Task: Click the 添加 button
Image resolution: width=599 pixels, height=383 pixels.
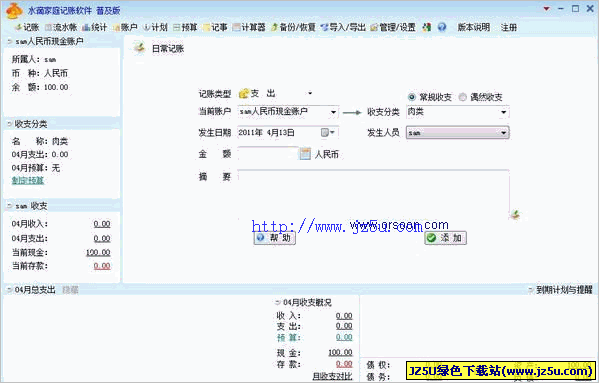Action: [445, 238]
